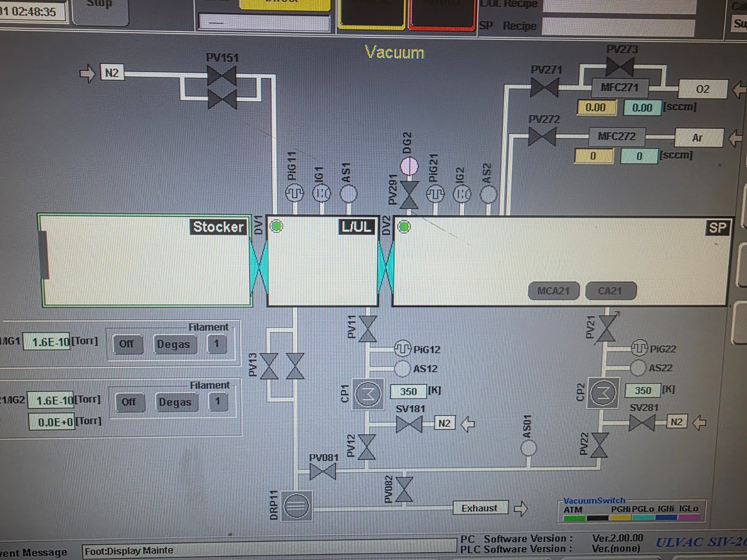Click the CP2 cryopump icon
The image size is (747, 560).
pyautogui.click(x=603, y=393)
